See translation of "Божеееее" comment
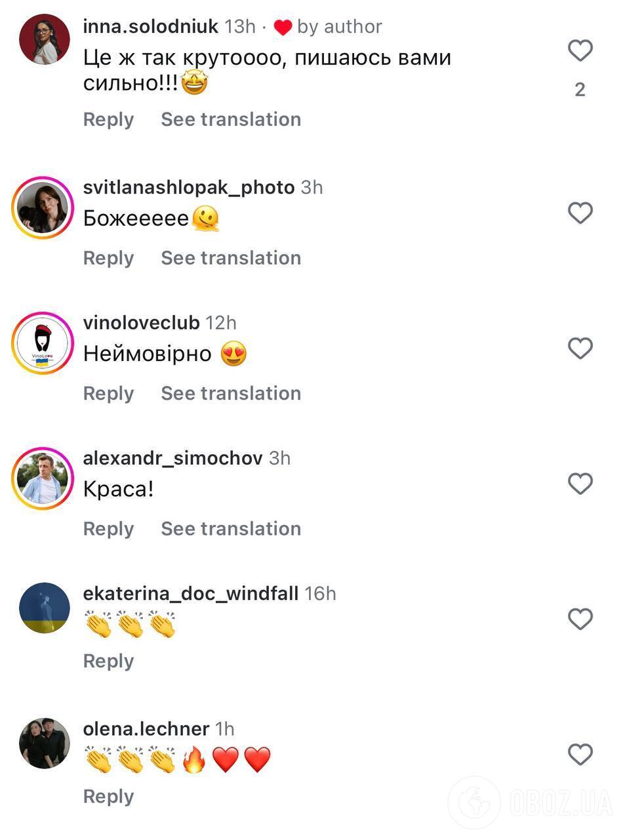Viewport: 625px width, 840px height. [231, 258]
